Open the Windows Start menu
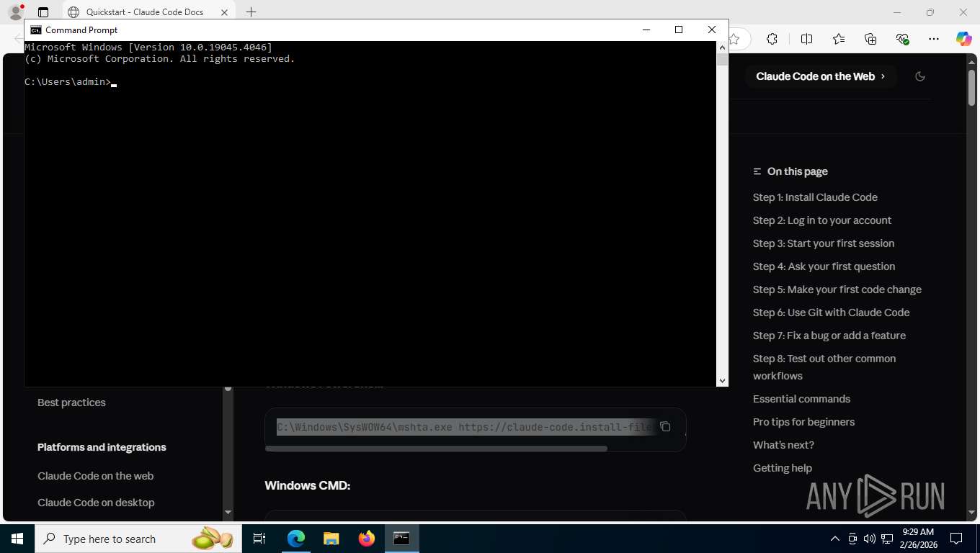Viewport: 980px width, 553px height. (17, 539)
